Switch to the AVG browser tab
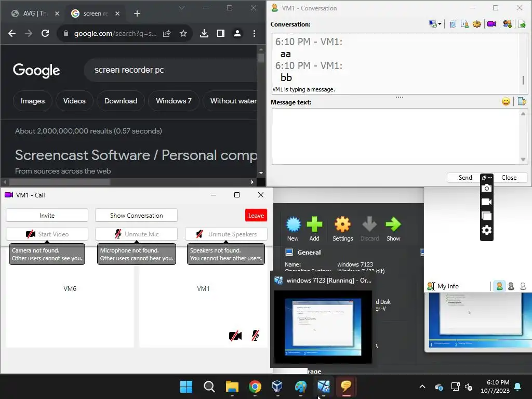The image size is (532, 399). click(35, 13)
